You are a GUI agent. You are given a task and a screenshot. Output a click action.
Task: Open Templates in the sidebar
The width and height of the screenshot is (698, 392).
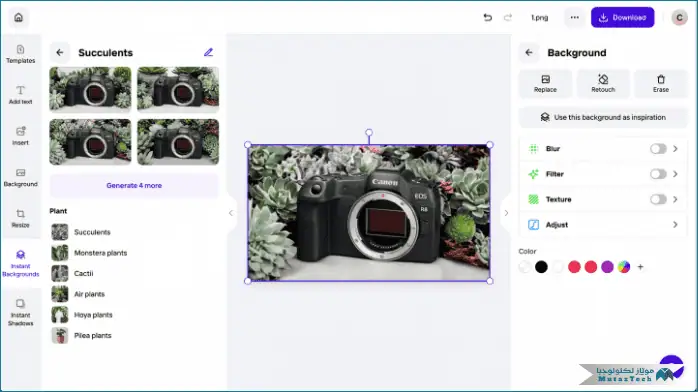click(x=20, y=54)
